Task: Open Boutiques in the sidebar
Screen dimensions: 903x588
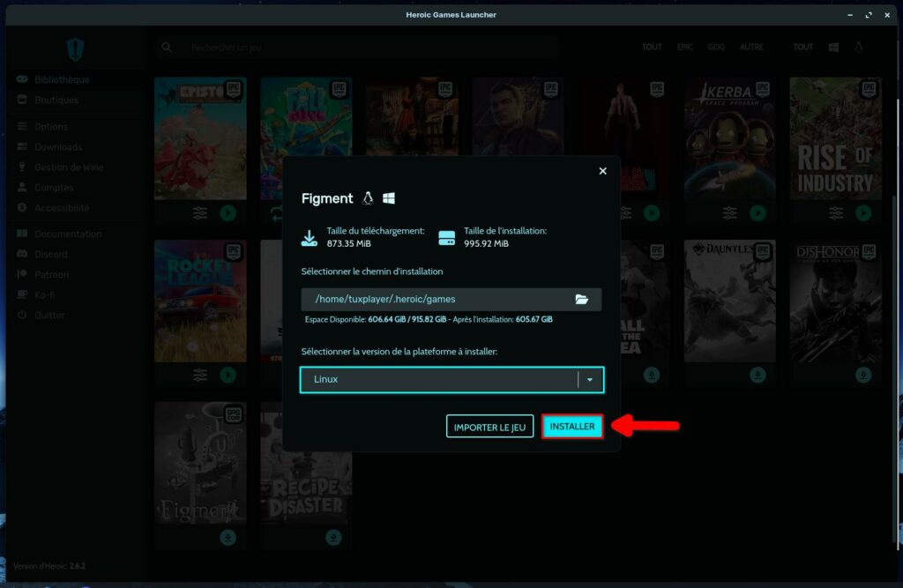Action: (x=56, y=100)
